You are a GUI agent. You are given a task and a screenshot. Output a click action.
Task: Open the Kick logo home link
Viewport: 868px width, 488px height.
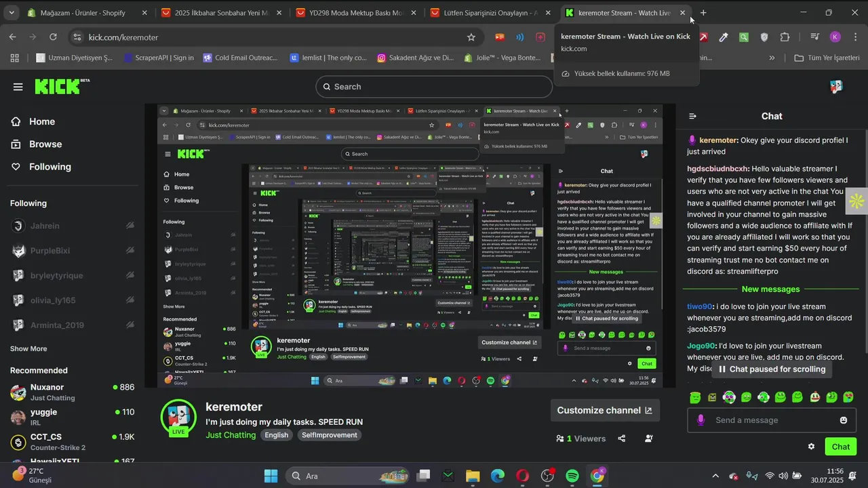pos(62,86)
